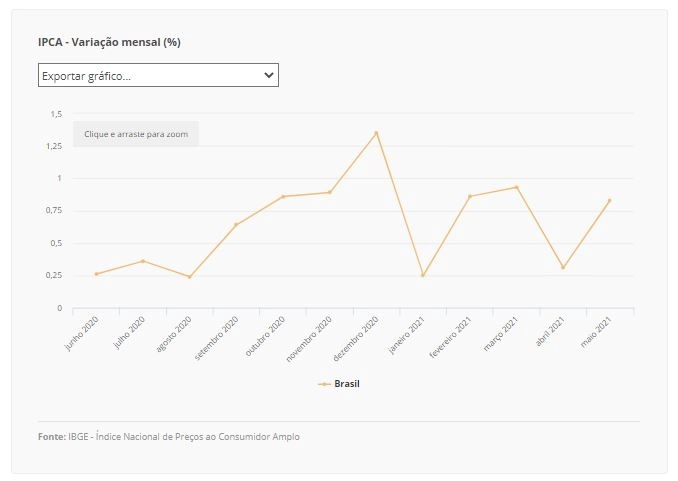Image resolution: width=678 pixels, height=481 pixels.
Task: Select the julho 2020 data point
Action: 143,261
